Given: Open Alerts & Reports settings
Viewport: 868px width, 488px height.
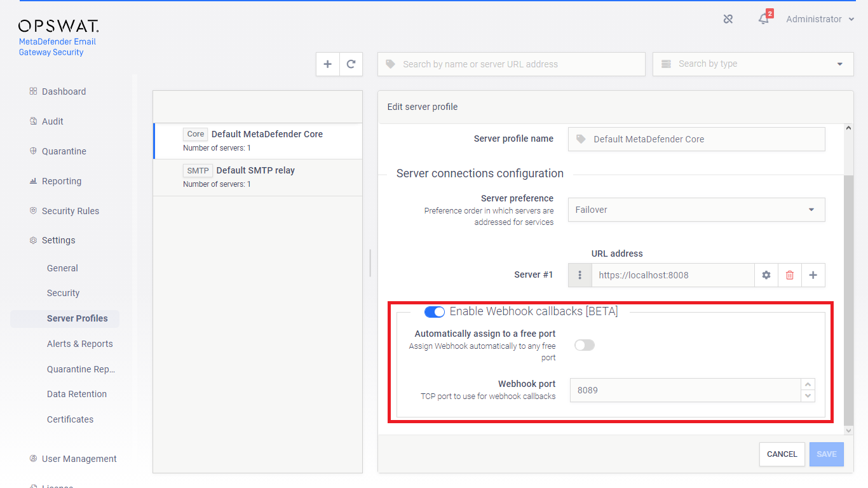Looking at the screenshot, I should pos(79,344).
